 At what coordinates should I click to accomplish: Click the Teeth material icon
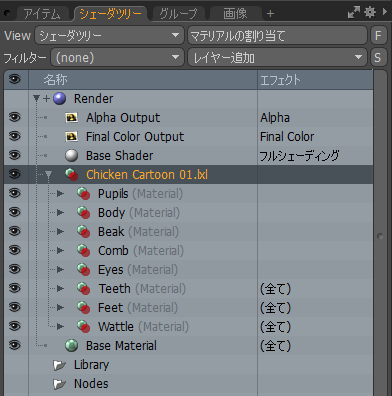83,288
